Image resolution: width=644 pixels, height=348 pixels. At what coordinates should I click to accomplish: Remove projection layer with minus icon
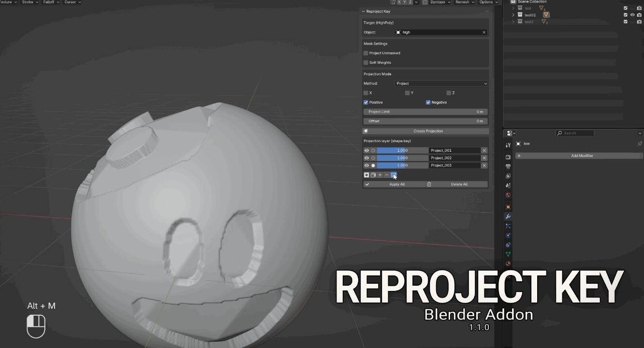[387, 175]
